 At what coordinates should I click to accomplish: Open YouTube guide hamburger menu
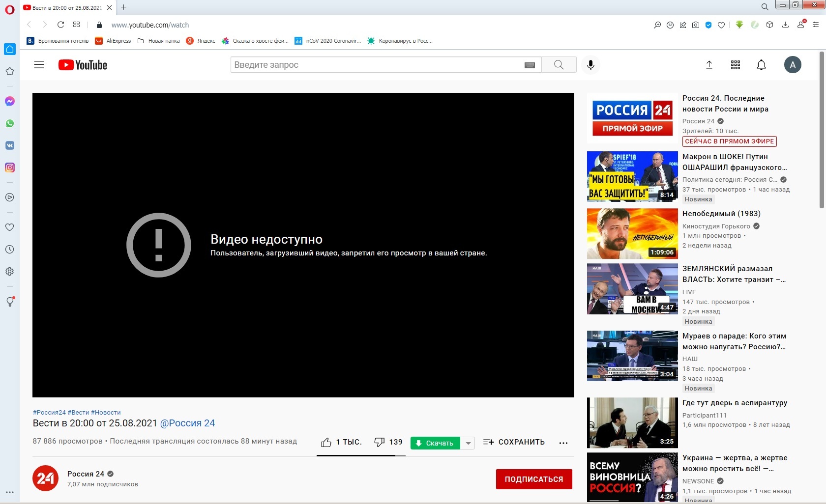coord(39,65)
